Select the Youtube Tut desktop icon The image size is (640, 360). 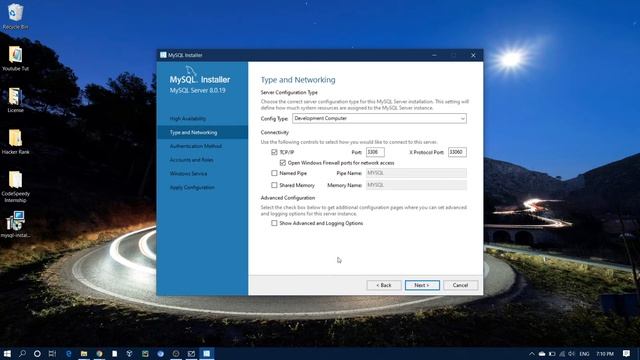16,58
